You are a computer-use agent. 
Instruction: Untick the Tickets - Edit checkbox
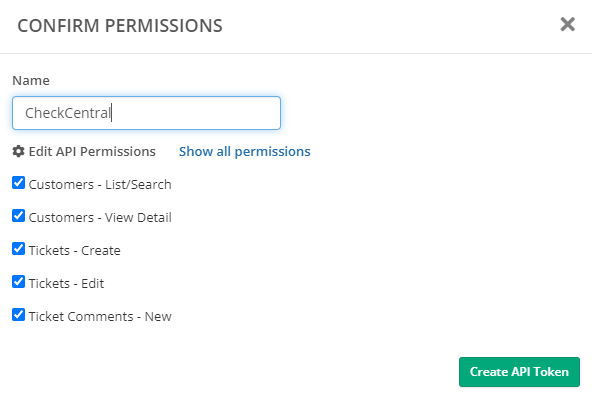coord(18,282)
